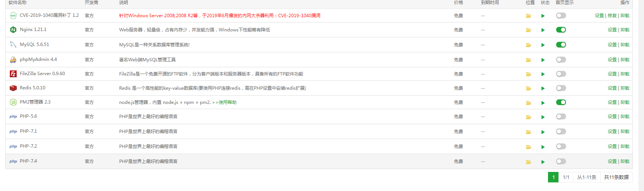Click the 首页显示 column header

pyautogui.click(x=564, y=3)
